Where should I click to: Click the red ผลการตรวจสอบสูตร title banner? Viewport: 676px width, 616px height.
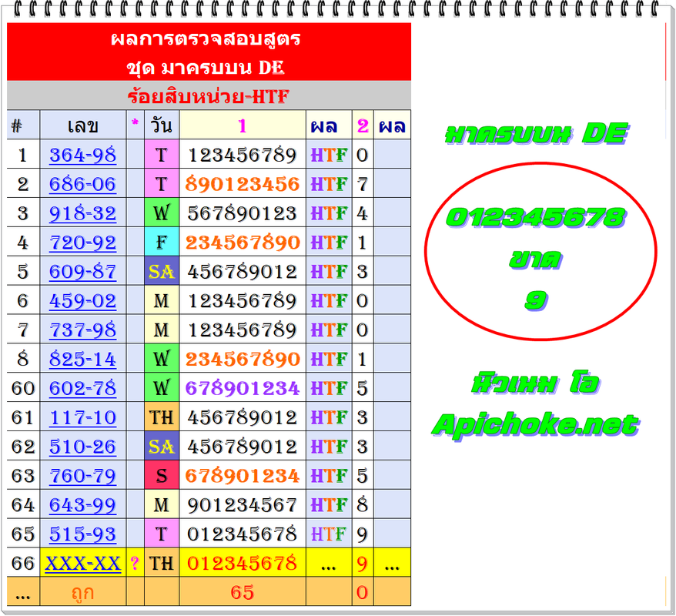coord(209,52)
